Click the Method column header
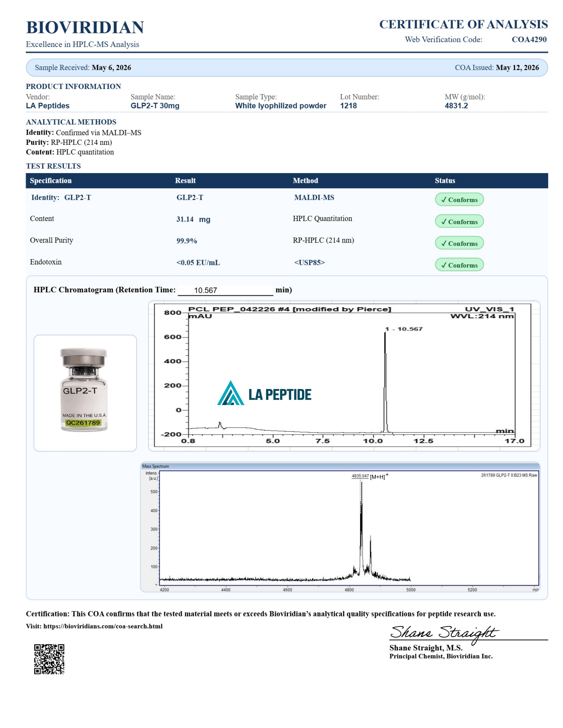 point(305,181)
